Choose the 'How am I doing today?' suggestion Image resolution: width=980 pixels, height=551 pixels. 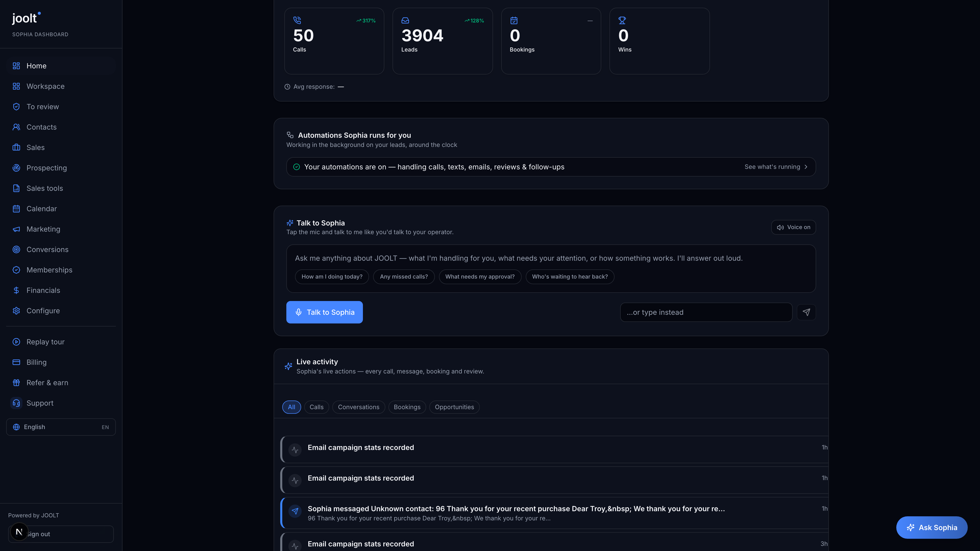(332, 277)
